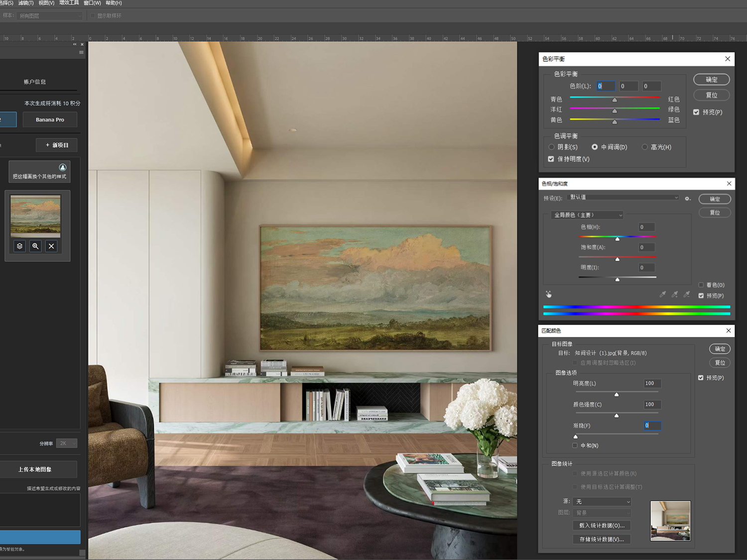Click 复位 in the Hue/Saturation dialog
The image size is (747, 560).
715,213
